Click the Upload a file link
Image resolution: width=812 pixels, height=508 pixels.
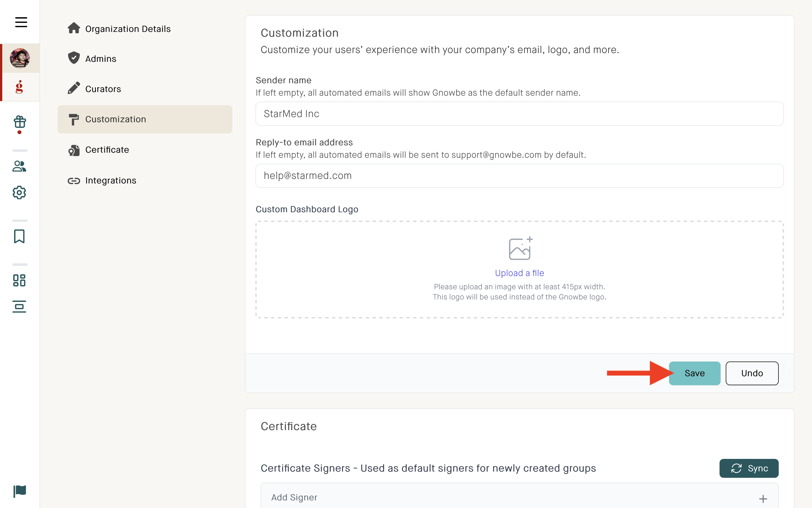point(519,273)
